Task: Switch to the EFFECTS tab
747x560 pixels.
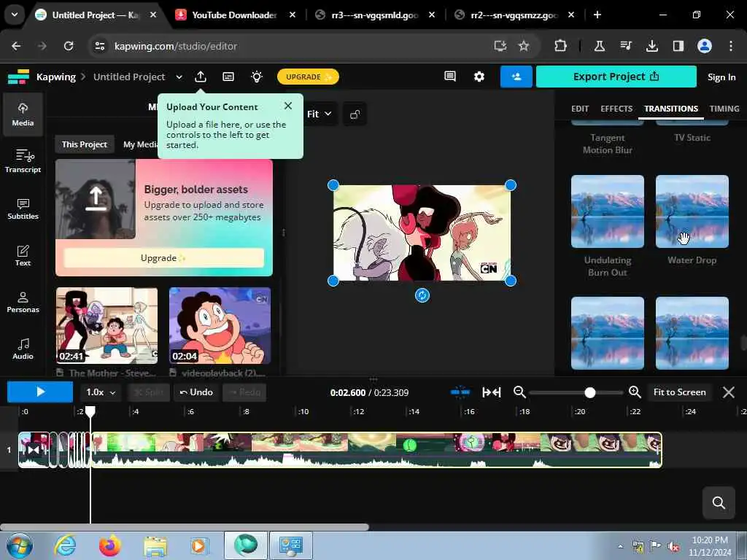Action: [616, 109]
